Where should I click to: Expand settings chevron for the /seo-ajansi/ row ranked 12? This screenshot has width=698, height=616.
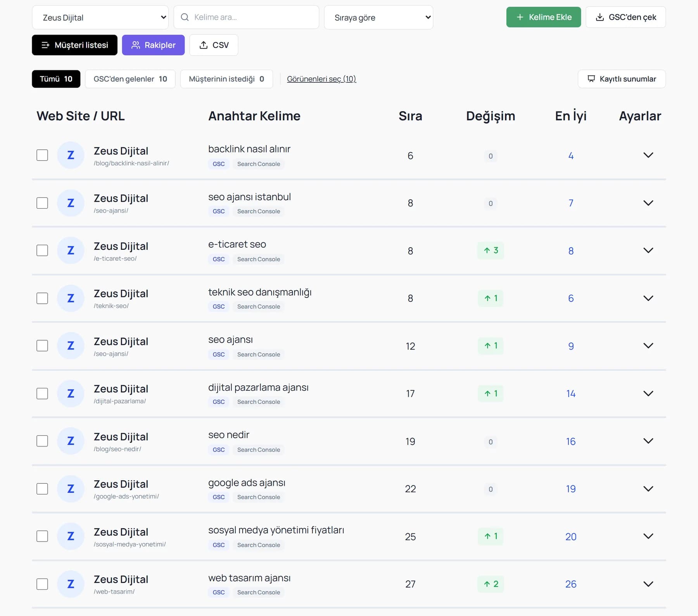click(x=648, y=346)
